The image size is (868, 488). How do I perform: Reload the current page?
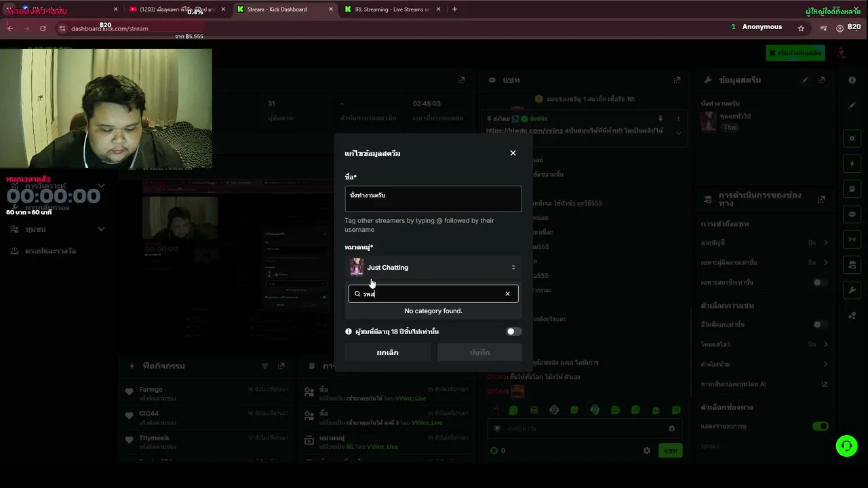point(43,28)
